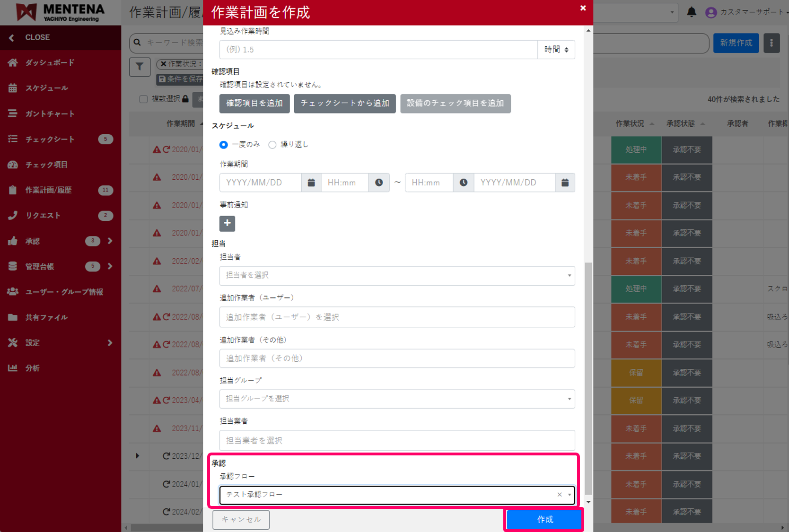Open ダッシュボード in the sidebar
The width and height of the screenshot is (789, 532).
click(x=50, y=63)
